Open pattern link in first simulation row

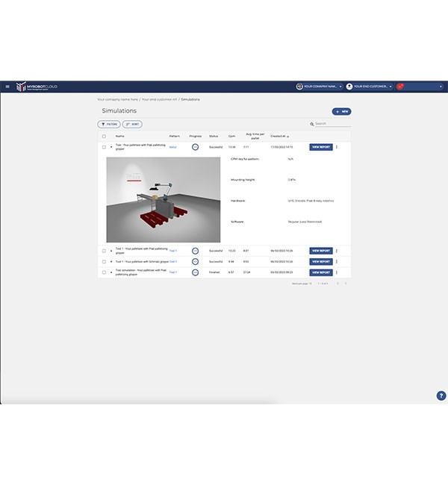click(172, 147)
